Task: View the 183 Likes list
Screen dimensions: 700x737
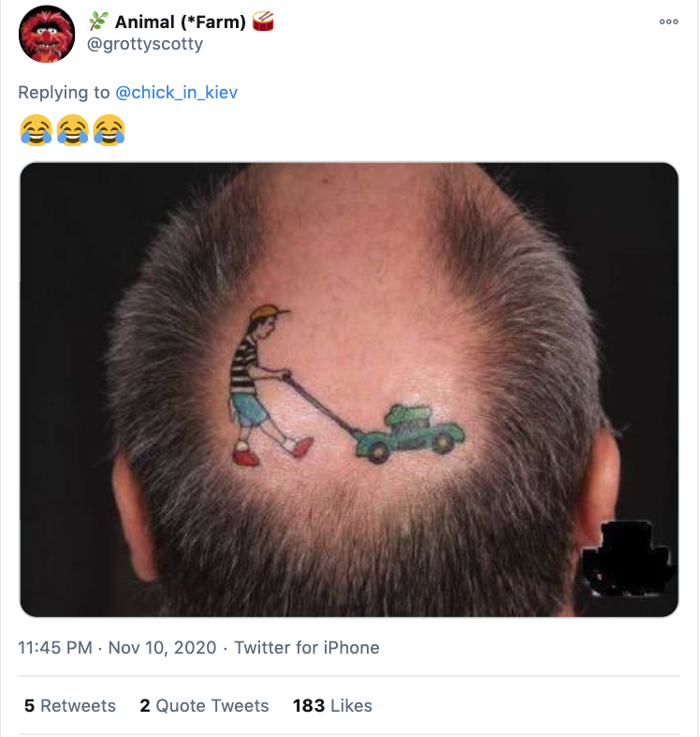Action: click(x=332, y=705)
